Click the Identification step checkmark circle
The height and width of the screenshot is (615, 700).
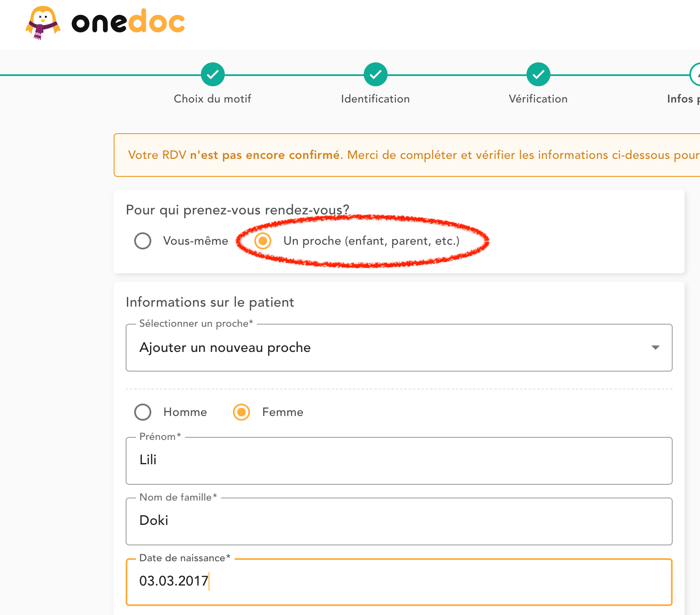pyautogui.click(x=376, y=75)
